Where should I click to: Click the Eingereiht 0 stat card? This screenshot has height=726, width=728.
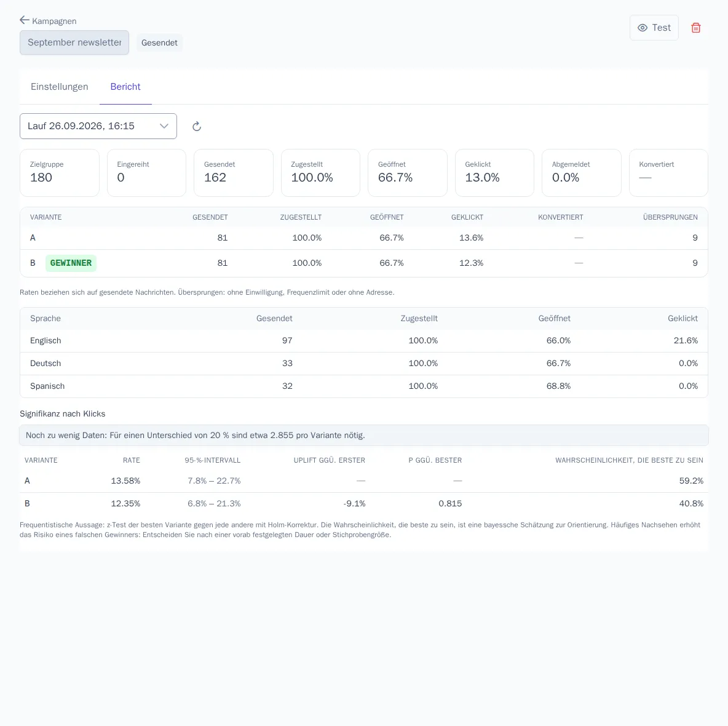tap(147, 173)
